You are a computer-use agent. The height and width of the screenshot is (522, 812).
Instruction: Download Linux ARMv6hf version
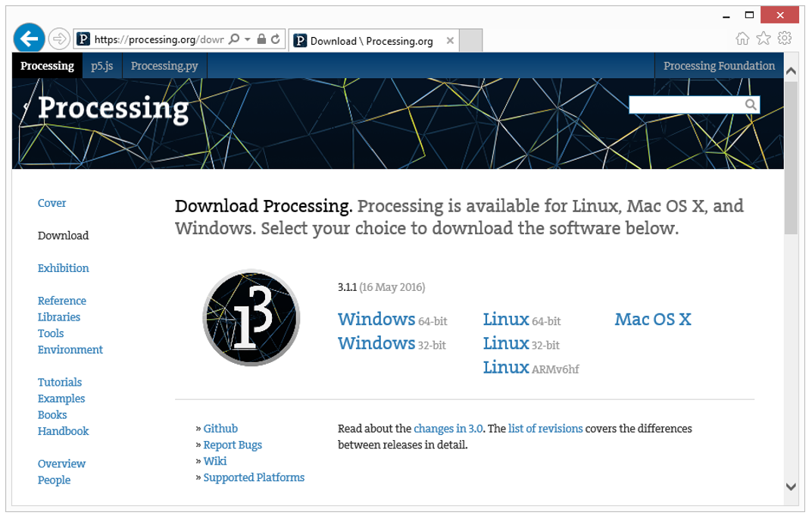click(x=531, y=367)
